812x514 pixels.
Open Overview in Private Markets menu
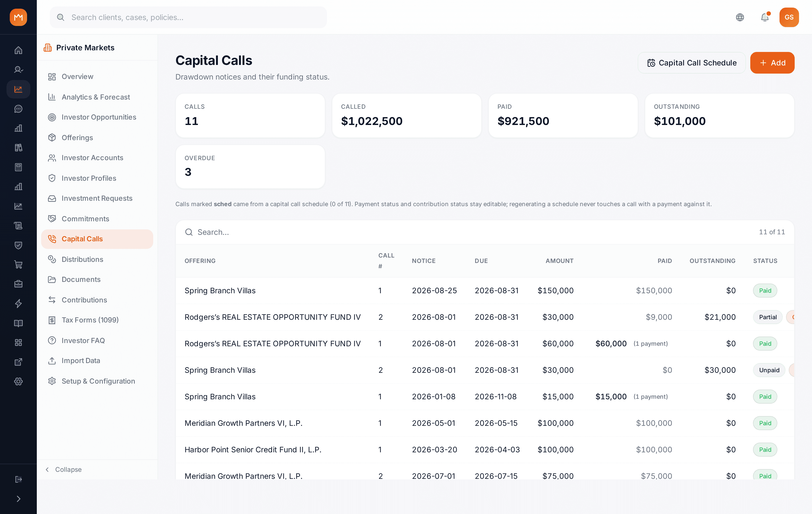[x=97, y=77]
